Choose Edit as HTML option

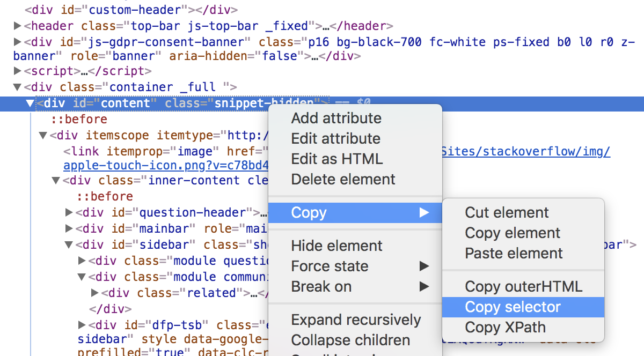pos(337,159)
